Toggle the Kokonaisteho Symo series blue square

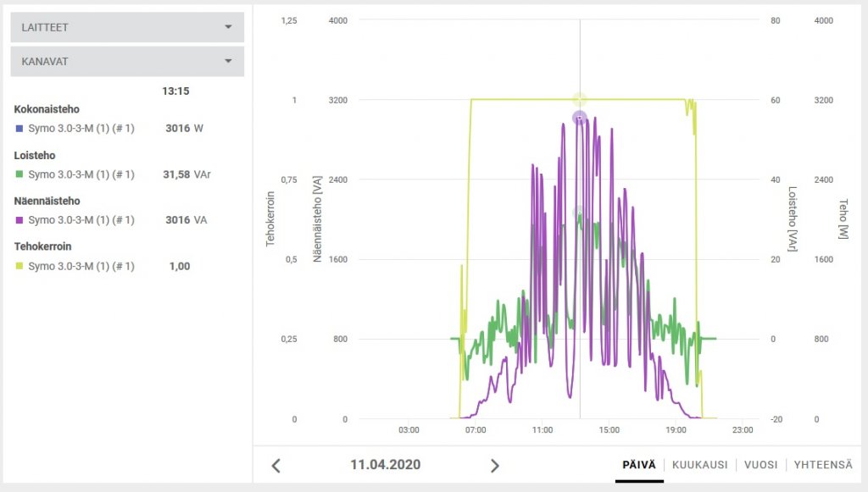(x=19, y=129)
